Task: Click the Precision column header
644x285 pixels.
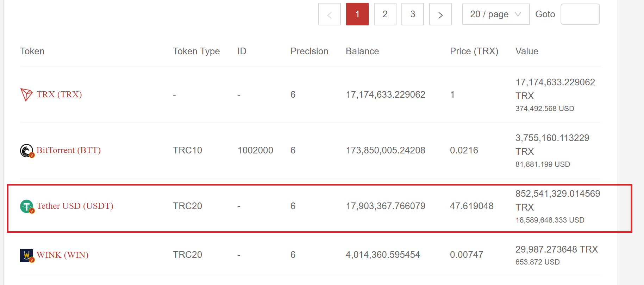Action: point(309,51)
